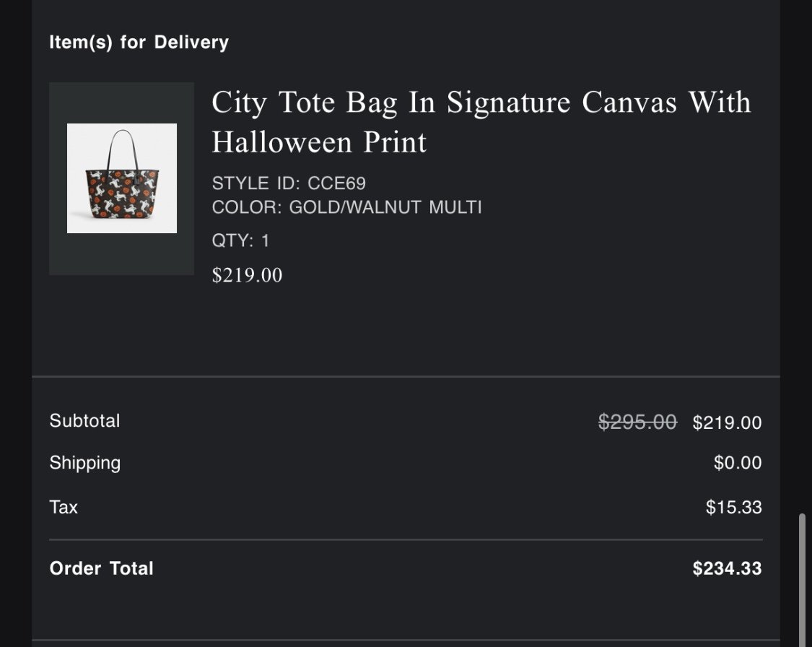Click the Tax label
The width and height of the screenshot is (812, 647).
click(x=64, y=507)
